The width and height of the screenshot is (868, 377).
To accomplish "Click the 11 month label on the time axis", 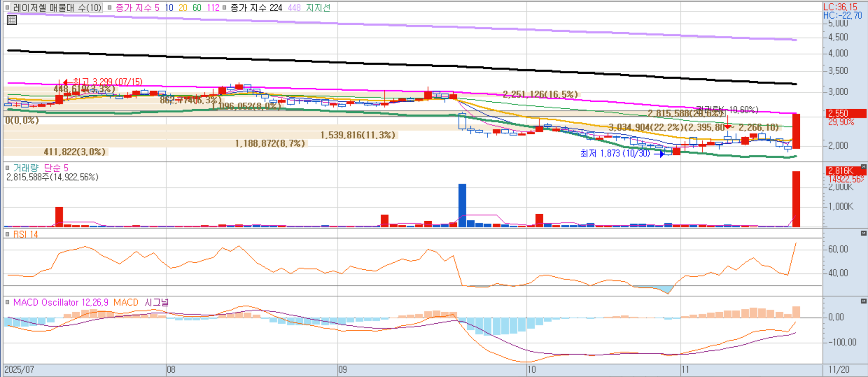I will [685, 370].
